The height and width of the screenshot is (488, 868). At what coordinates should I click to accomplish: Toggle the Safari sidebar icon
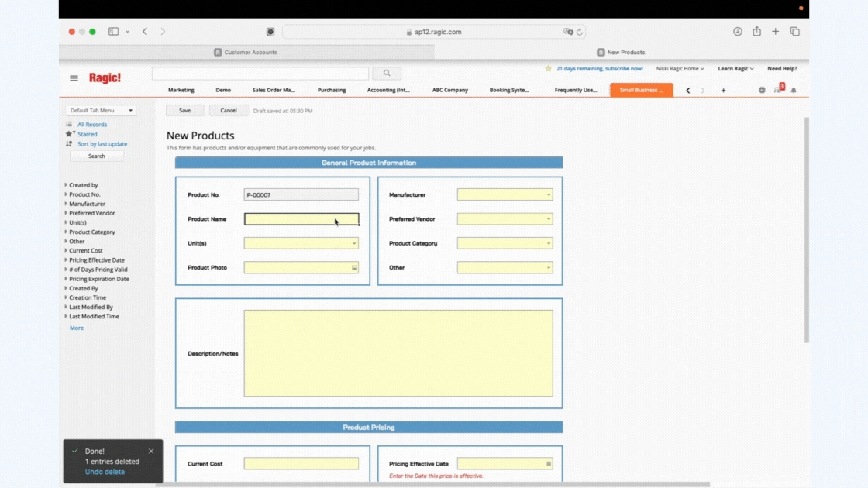113,32
